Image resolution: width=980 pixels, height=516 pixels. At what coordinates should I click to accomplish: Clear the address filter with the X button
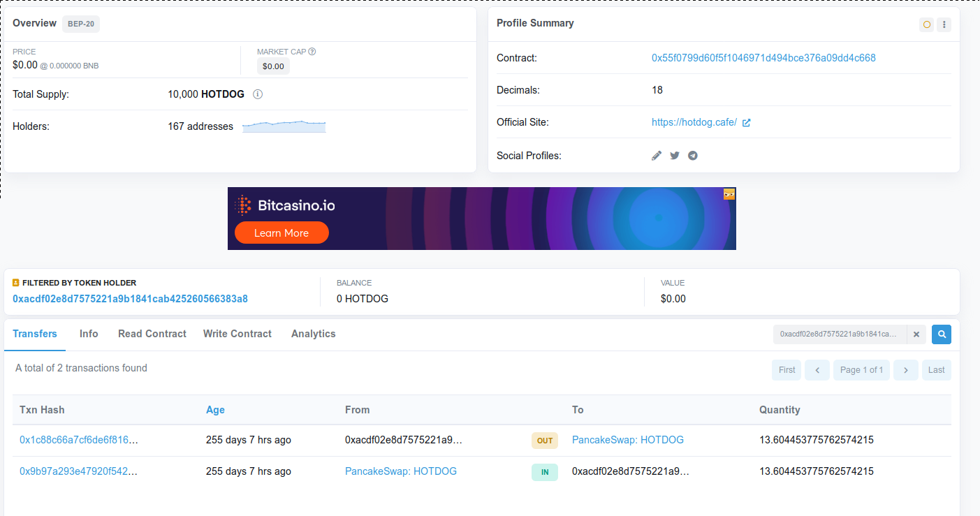[916, 334]
